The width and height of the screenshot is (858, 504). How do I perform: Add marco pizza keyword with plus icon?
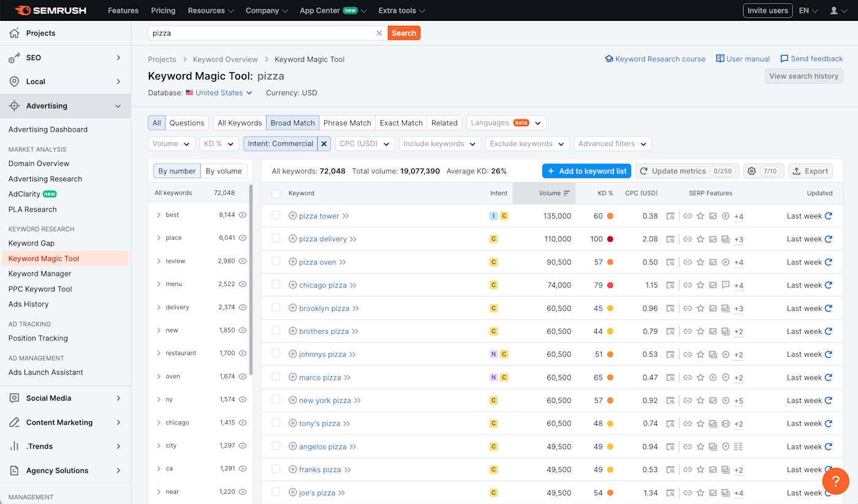[x=292, y=377]
